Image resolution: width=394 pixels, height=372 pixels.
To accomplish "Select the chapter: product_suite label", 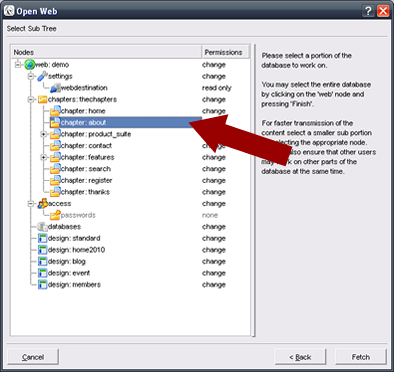I will [96, 134].
